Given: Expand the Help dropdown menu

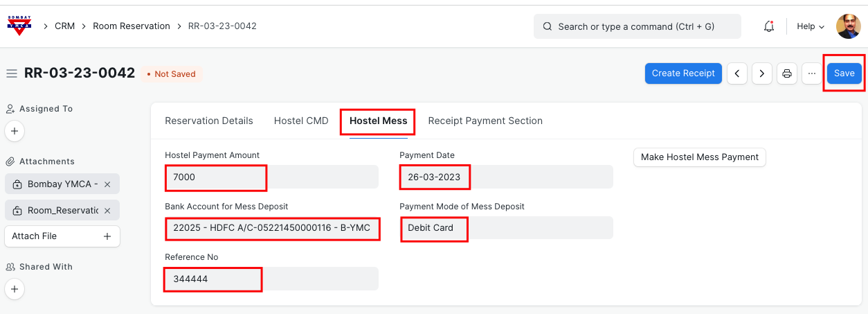Looking at the screenshot, I should [811, 26].
